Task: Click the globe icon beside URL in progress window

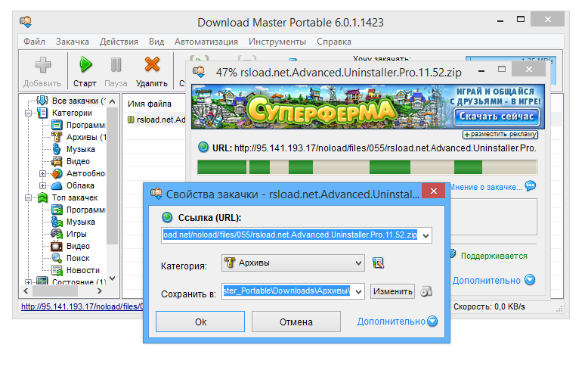Action: pyautogui.click(x=203, y=147)
